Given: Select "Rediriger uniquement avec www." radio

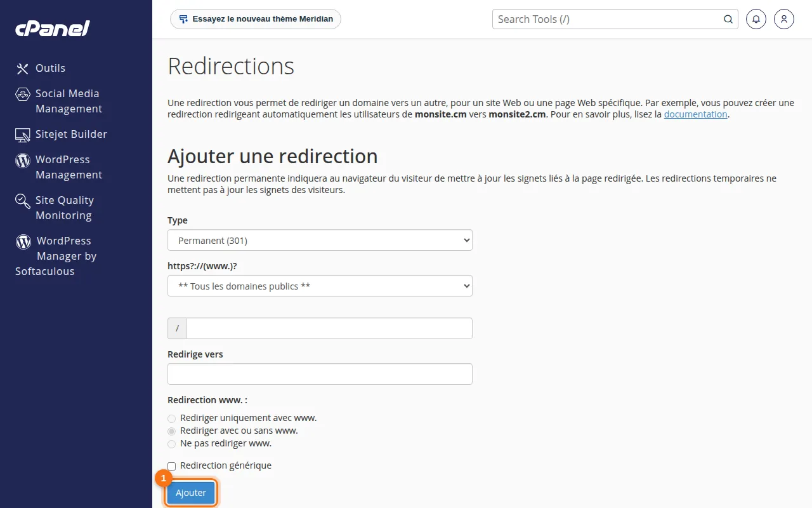Looking at the screenshot, I should pos(171,418).
